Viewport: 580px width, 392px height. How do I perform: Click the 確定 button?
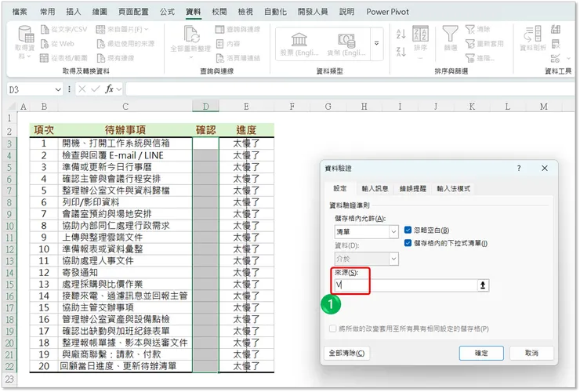tap(481, 353)
